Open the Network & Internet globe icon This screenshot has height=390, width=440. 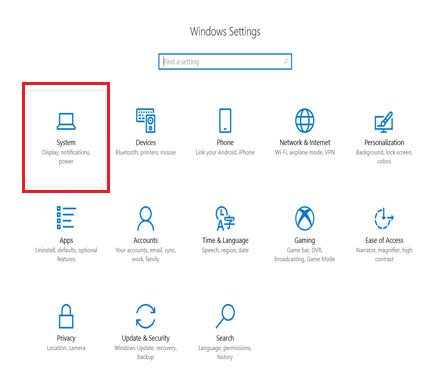304,120
